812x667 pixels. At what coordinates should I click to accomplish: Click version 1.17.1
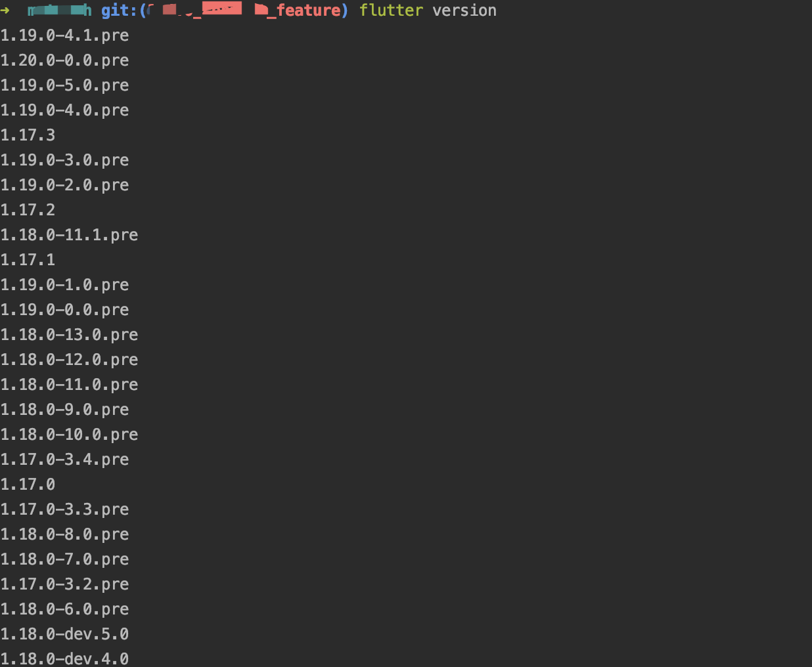click(x=28, y=260)
